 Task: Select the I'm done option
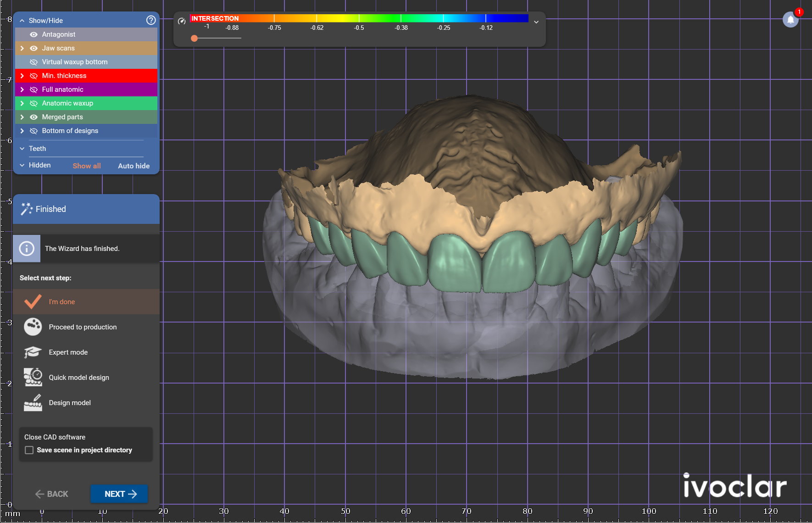click(86, 301)
